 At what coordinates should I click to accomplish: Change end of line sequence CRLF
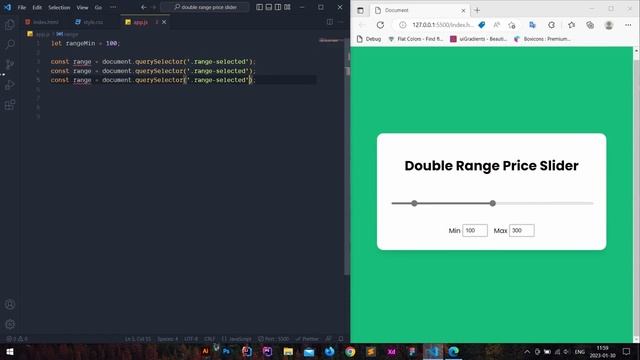tap(209, 339)
